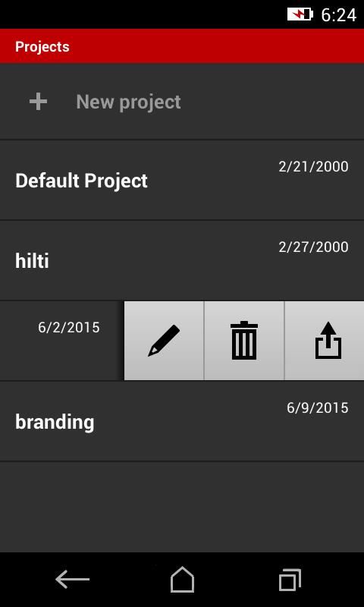
Task: Select the New project label
Action: pyautogui.click(x=128, y=102)
